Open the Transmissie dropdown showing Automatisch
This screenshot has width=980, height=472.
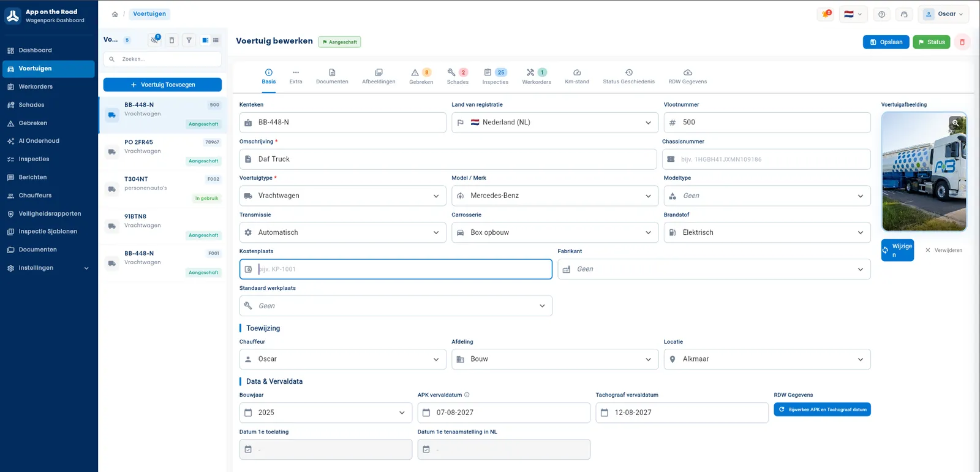click(342, 233)
